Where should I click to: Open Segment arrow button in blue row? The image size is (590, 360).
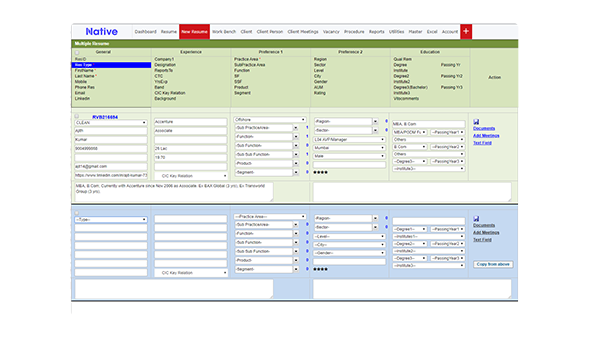point(296,269)
